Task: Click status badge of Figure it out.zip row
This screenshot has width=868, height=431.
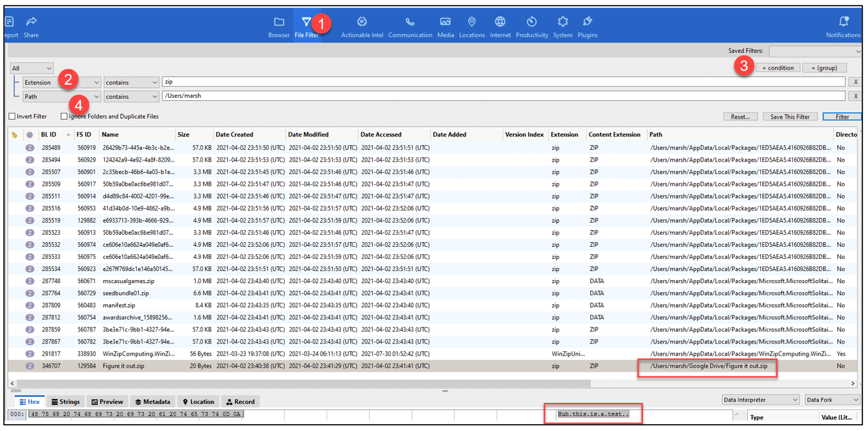Action: click(29, 366)
